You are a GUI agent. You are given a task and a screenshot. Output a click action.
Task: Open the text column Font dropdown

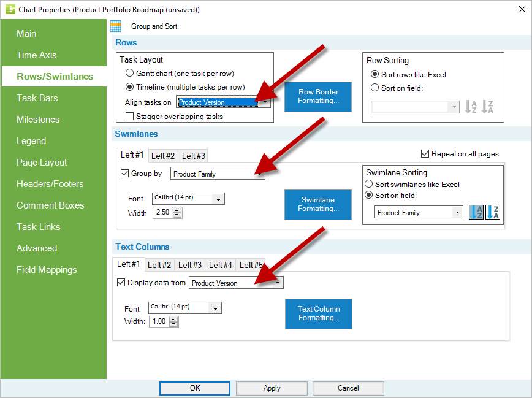(185, 308)
